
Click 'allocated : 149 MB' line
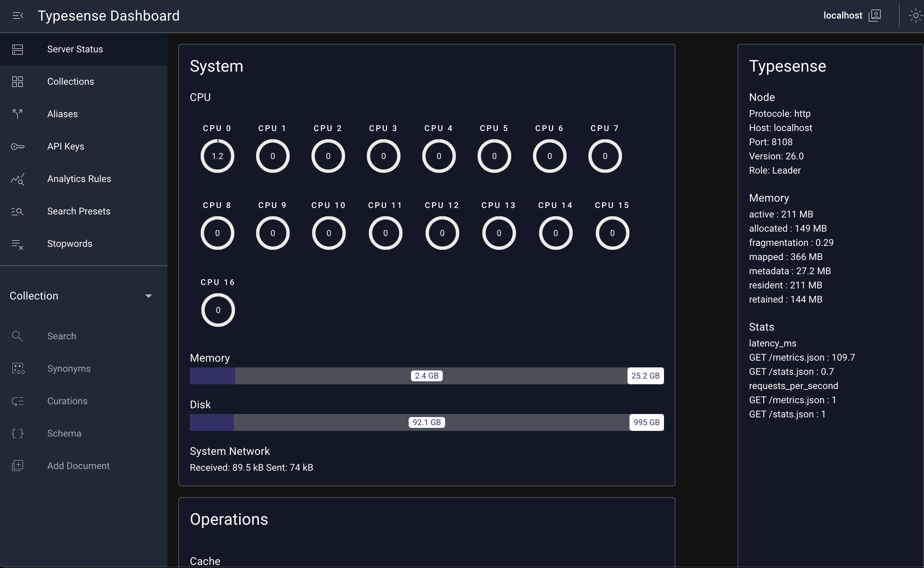coord(788,228)
